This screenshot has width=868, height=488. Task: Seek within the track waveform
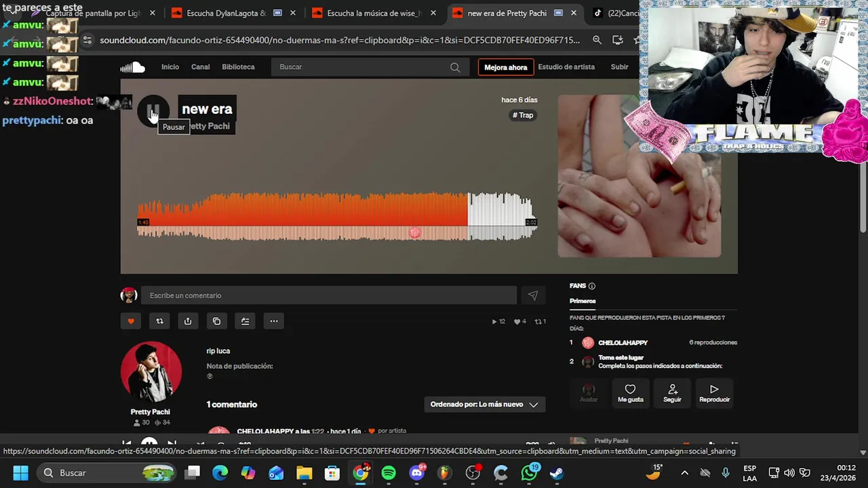coord(337,216)
